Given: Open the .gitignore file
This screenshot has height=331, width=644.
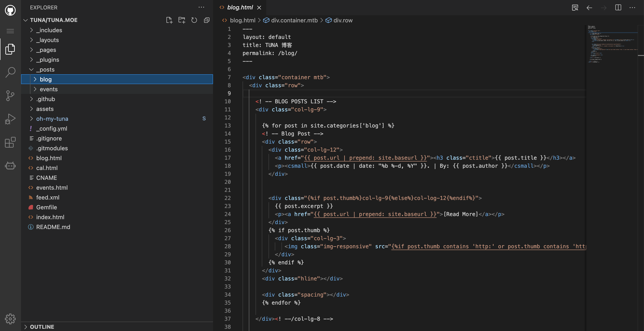Looking at the screenshot, I should 117,138.
